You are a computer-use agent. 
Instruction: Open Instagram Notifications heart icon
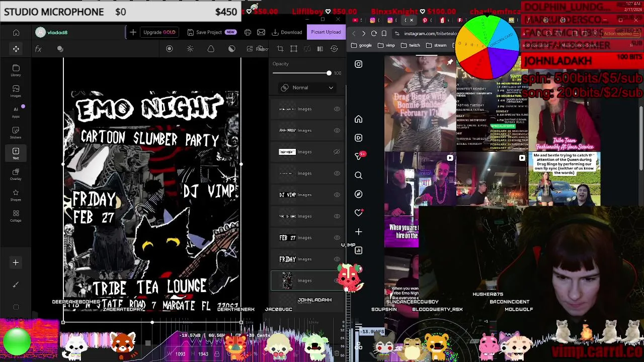[358, 213]
